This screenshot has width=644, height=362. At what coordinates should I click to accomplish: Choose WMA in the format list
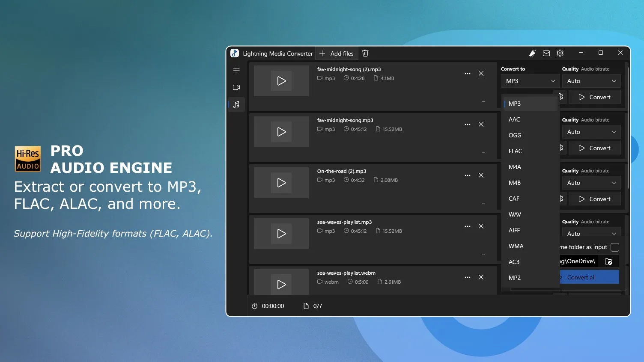tap(530, 246)
